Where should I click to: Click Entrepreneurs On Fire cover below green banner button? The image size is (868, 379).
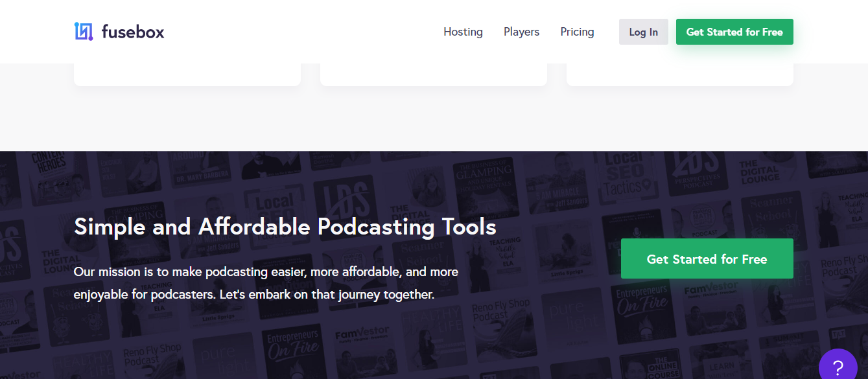pos(642,306)
